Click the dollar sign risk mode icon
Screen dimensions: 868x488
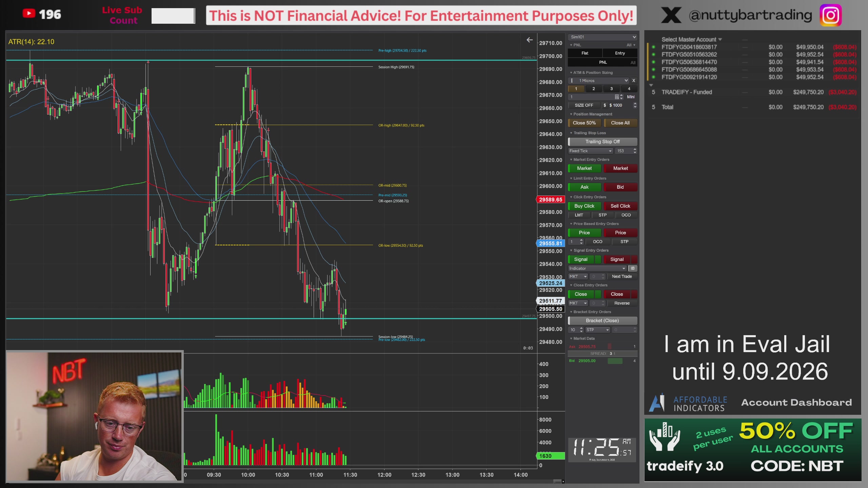[x=605, y=105]
